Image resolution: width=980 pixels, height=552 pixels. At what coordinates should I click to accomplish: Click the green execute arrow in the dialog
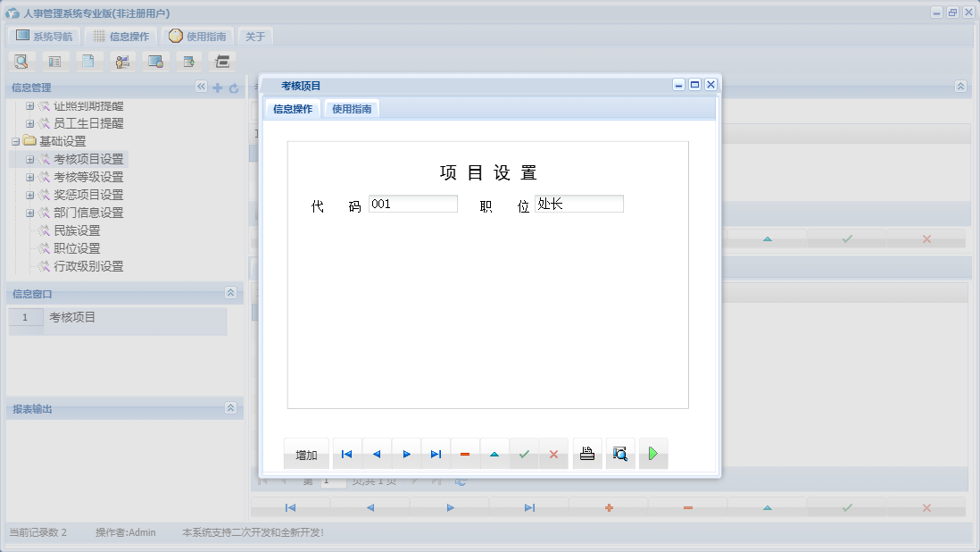coord(652,453)
